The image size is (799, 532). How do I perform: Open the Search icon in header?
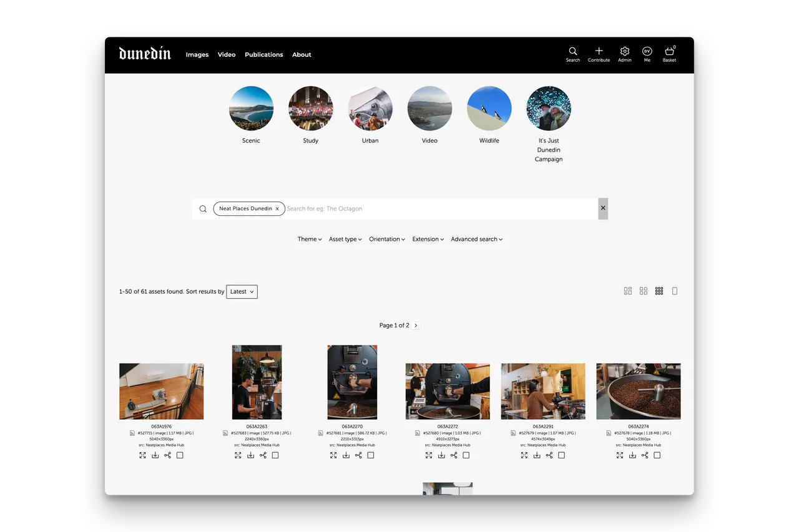tap(572, 52)
